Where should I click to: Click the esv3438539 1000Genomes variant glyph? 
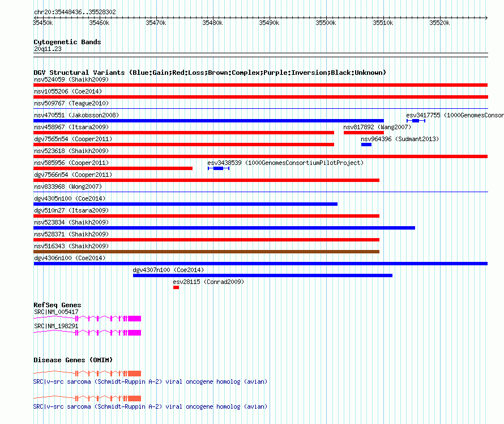click(x=219, y=168)
